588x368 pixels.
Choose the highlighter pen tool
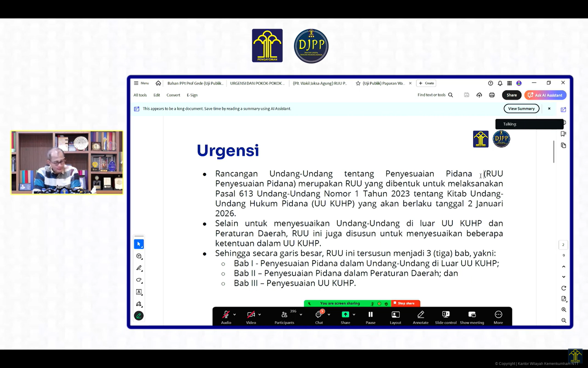tap(139, 268)
